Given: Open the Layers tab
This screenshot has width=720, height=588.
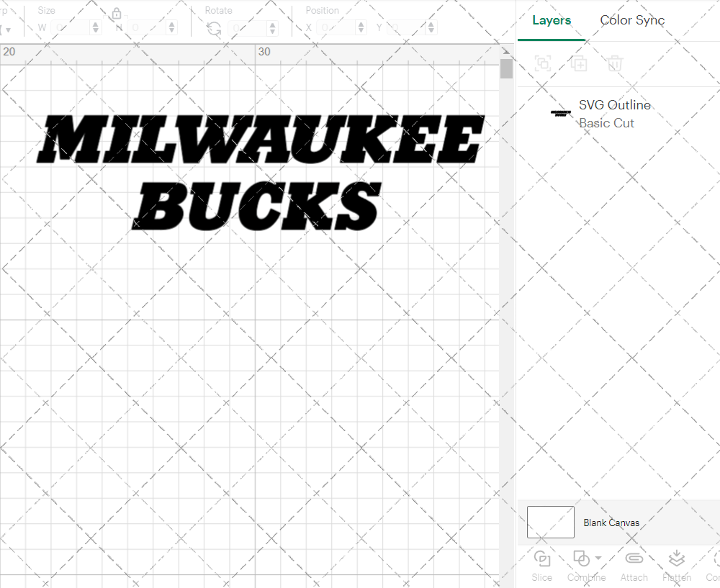Looking at the screenshot, I should (551, 20).
